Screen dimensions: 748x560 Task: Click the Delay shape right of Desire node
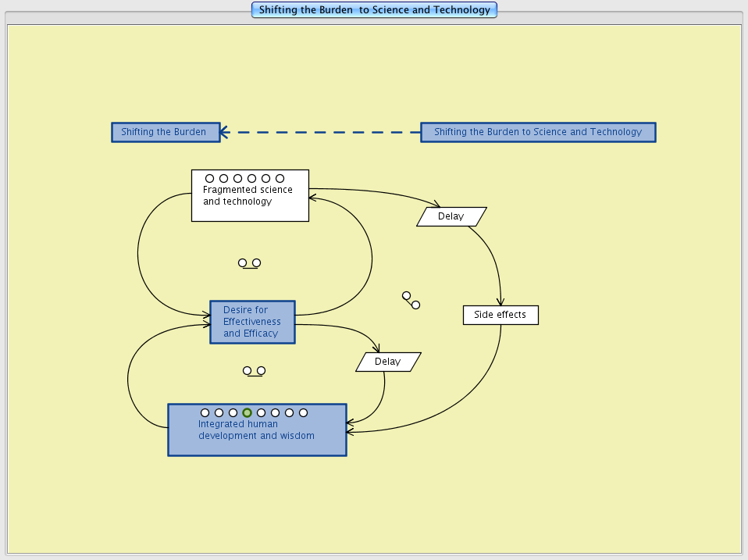[388, 362]
